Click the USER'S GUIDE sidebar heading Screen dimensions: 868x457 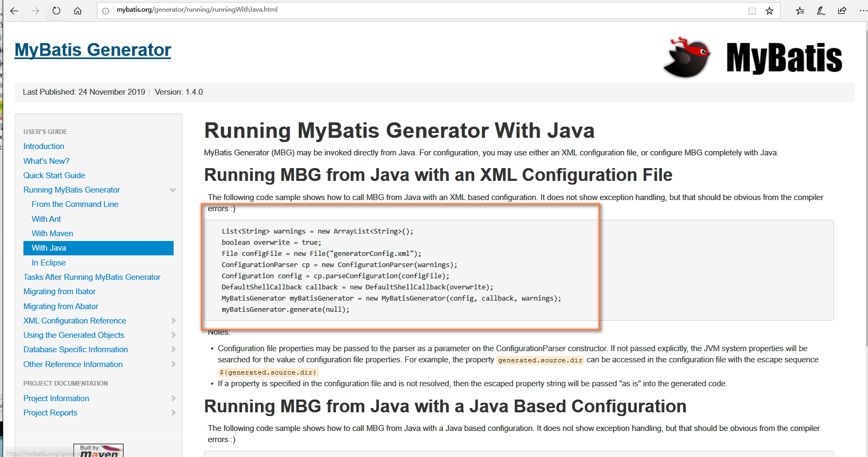45,131
